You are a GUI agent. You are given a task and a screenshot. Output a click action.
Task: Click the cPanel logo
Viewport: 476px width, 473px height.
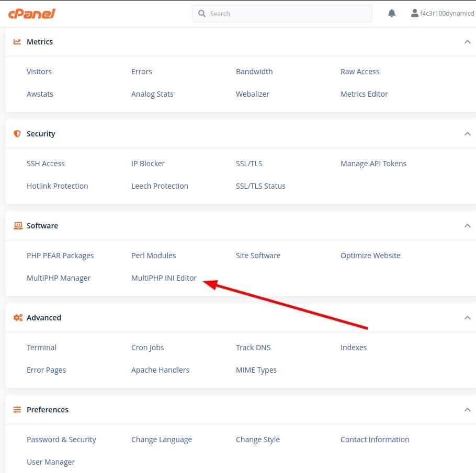(31, 14)
